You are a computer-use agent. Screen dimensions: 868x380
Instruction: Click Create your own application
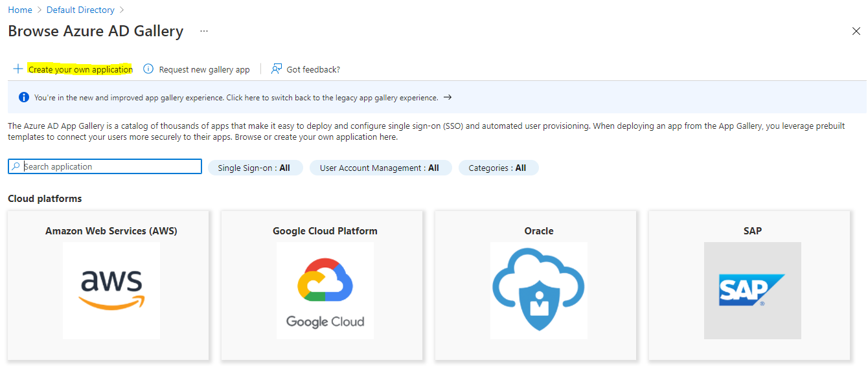pos(80,69)
